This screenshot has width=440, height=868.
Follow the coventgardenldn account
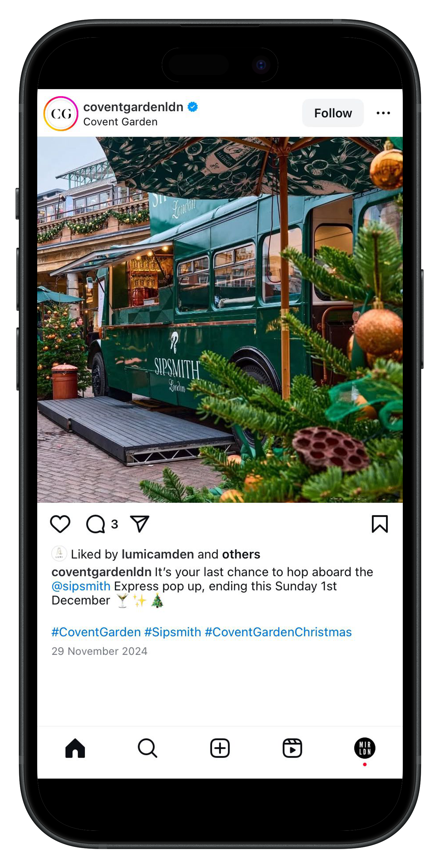333,113
